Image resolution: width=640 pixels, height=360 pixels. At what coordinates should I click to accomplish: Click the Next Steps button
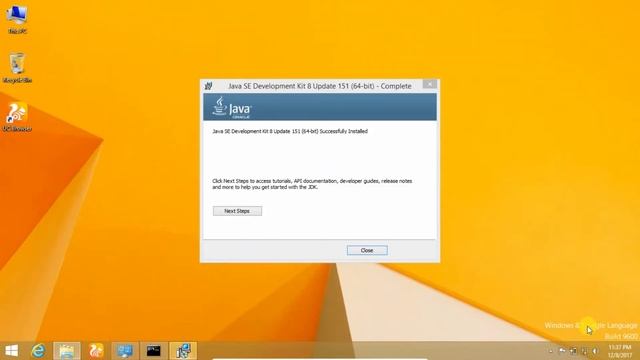pyautogui.click(x=237, y=211)
